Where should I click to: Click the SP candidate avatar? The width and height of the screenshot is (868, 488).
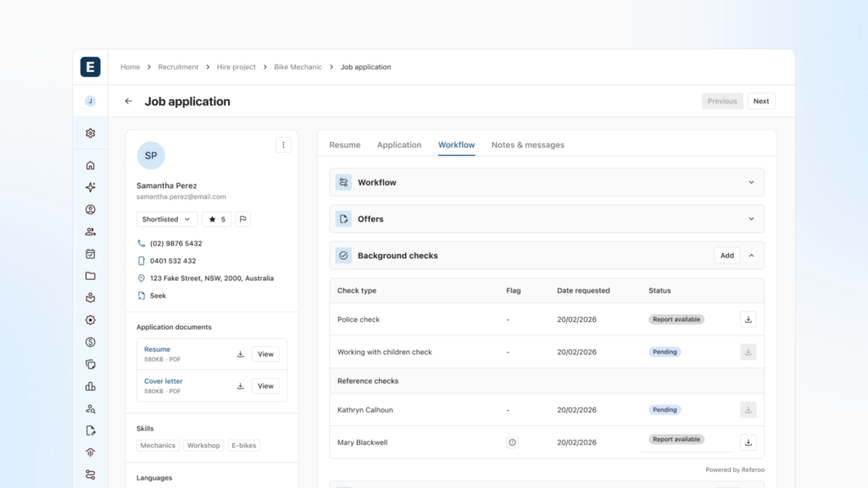click(x=151, y=156)
